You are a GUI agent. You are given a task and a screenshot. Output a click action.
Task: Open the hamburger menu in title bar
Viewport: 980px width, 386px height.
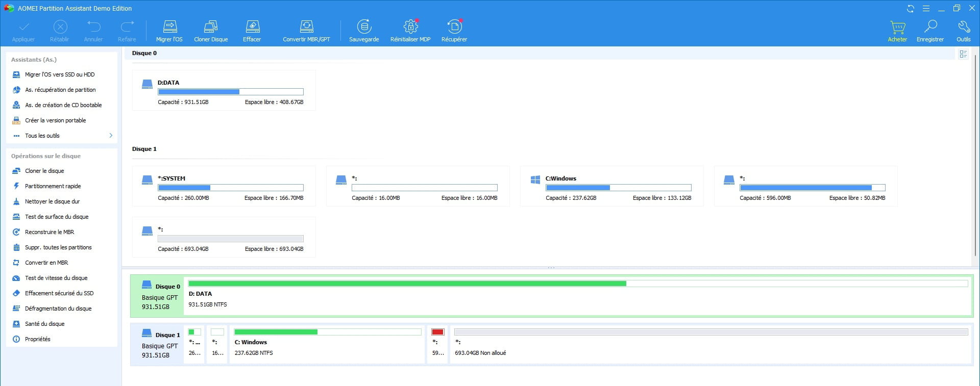click(x=926, y=9)
